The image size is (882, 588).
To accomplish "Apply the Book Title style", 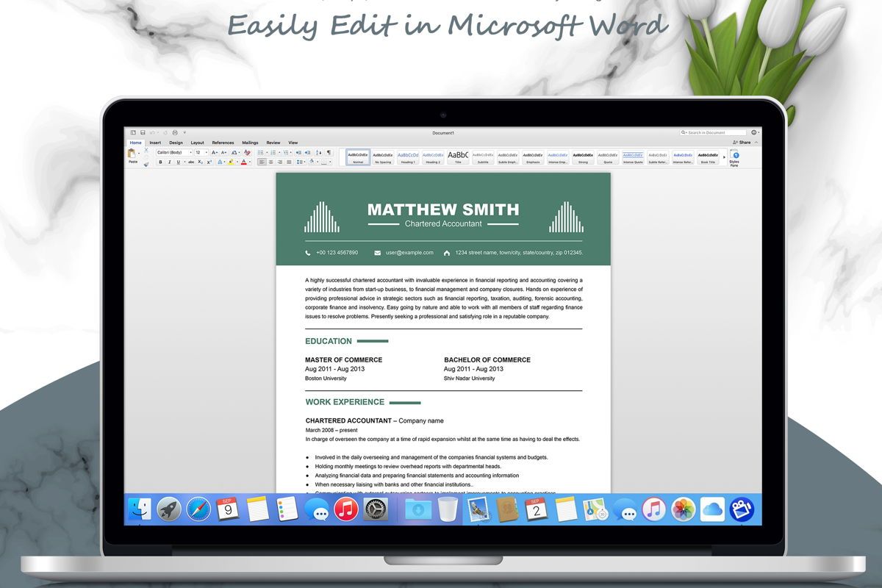I will pos(708,157).
